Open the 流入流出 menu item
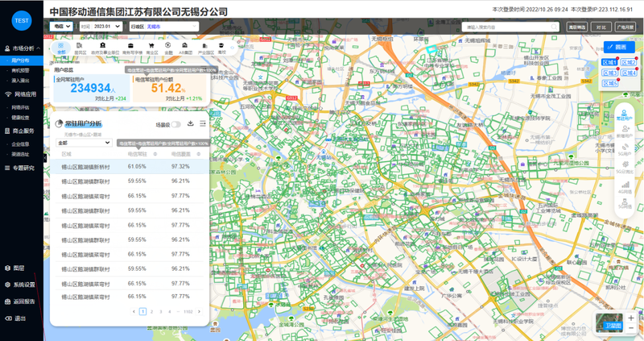644x341 pixels. coord(21,81)
